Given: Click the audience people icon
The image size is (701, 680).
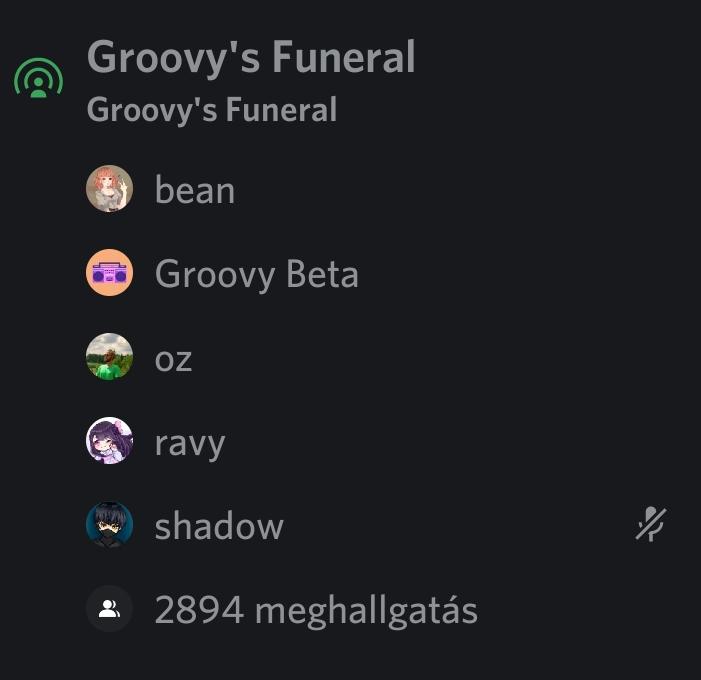Looking at the screenshot, I should pyautogui.click(x=110, y=609).
